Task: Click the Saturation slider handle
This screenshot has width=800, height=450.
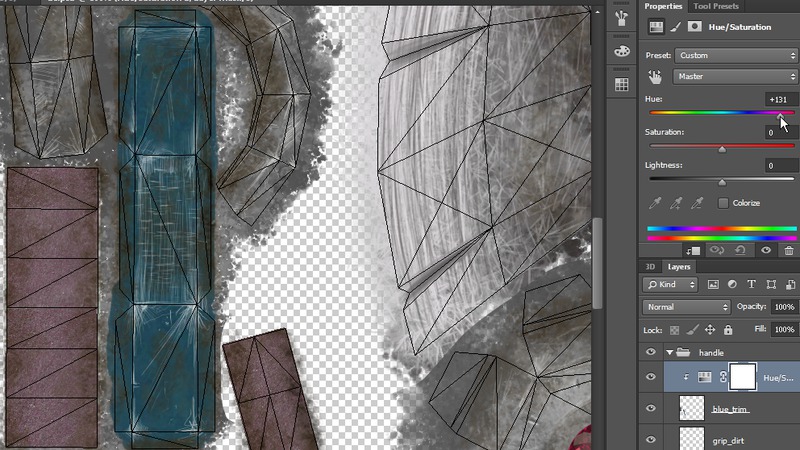Action: click(722, 149)
